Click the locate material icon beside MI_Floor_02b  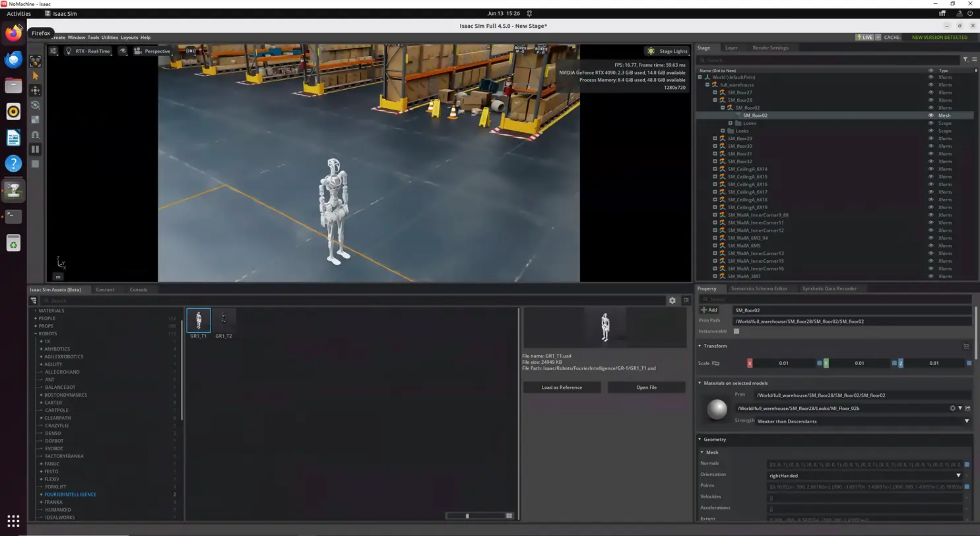pyautogui.click(x=968, y=408)
